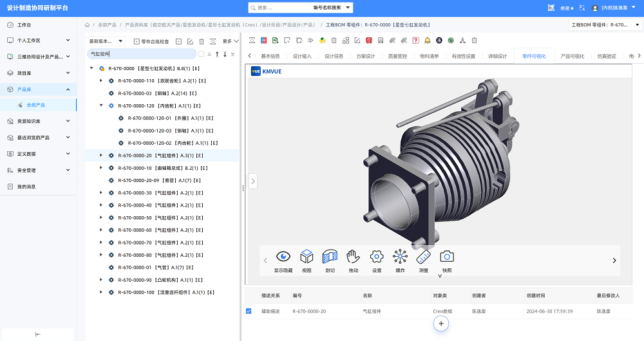The image size is (644, 341).
Task: Uncheck the 辅助描述 row checkbox
Action: click(x=249, y=311)
